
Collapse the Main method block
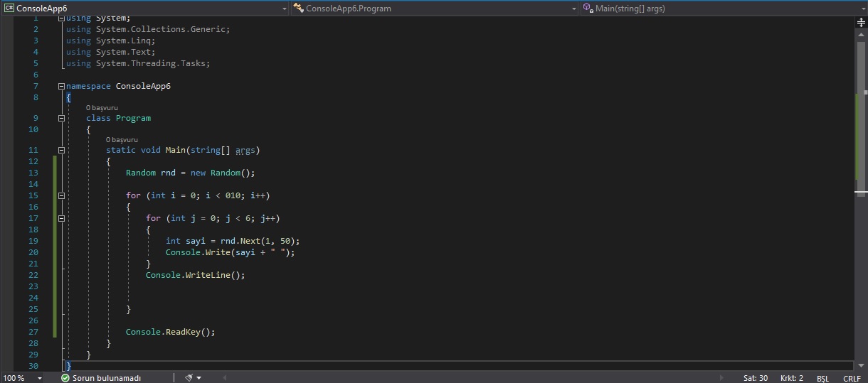click(x=61, y=150)
